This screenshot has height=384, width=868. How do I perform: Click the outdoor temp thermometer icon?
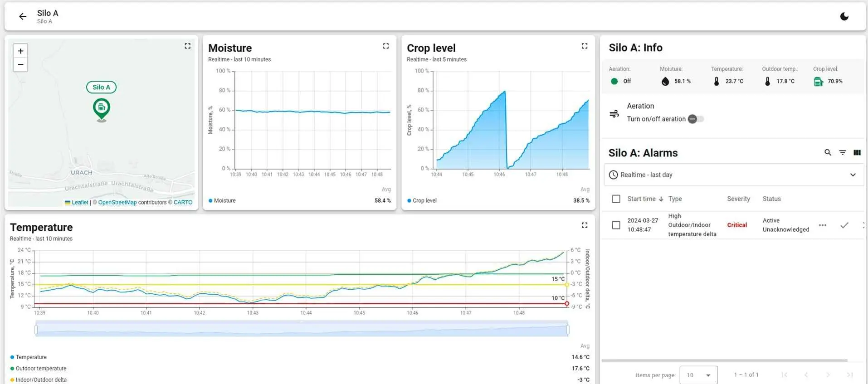tap(767, 81)
